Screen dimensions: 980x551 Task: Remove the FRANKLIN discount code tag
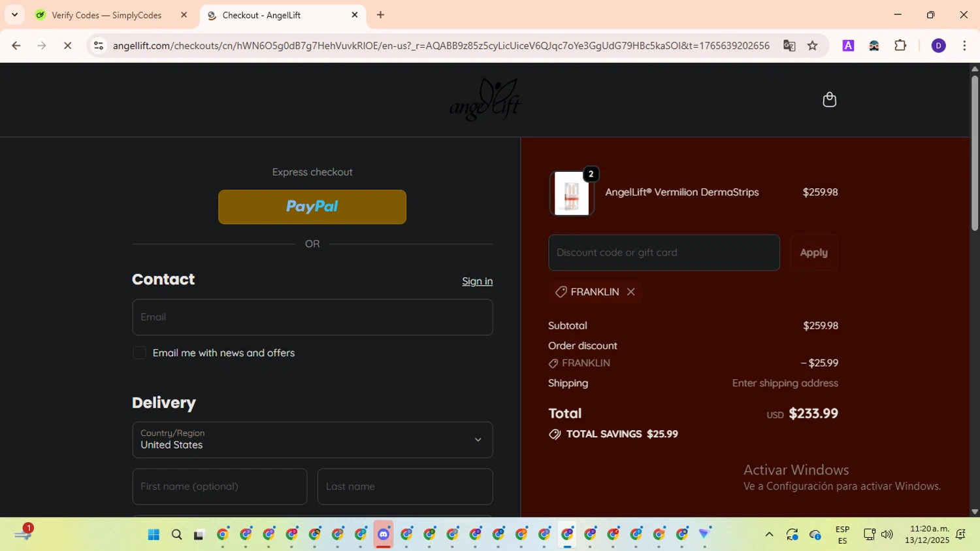tap(630, 292)
